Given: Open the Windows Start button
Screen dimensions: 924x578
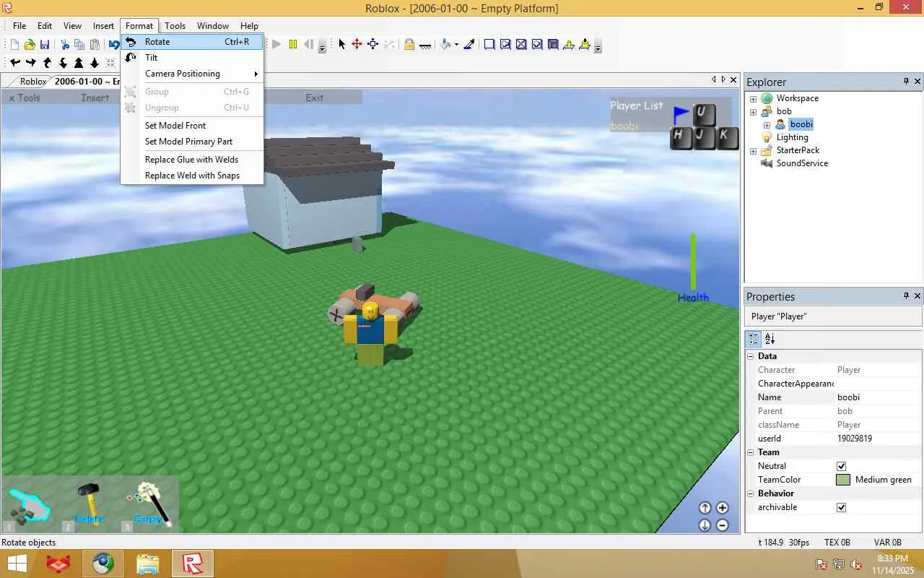Looking at the screenshot, I should (x=17, y=564).
